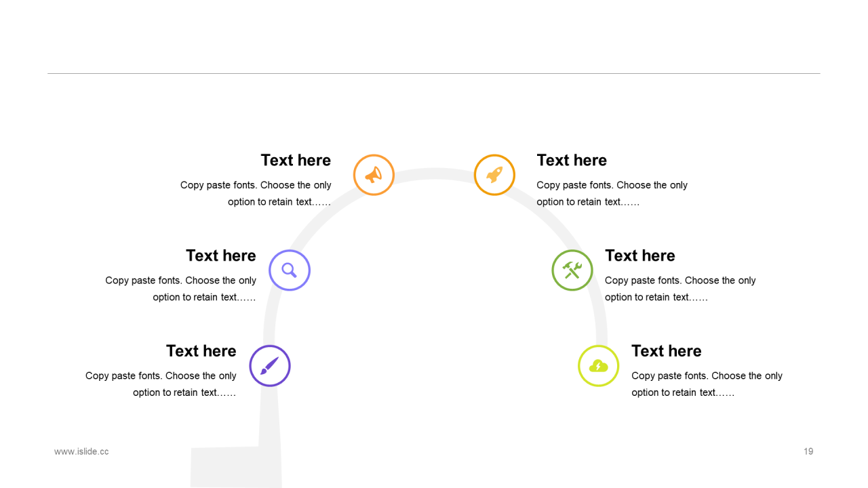
Task: Click description text under rocket heading
Action: click(x=612, y=193)
